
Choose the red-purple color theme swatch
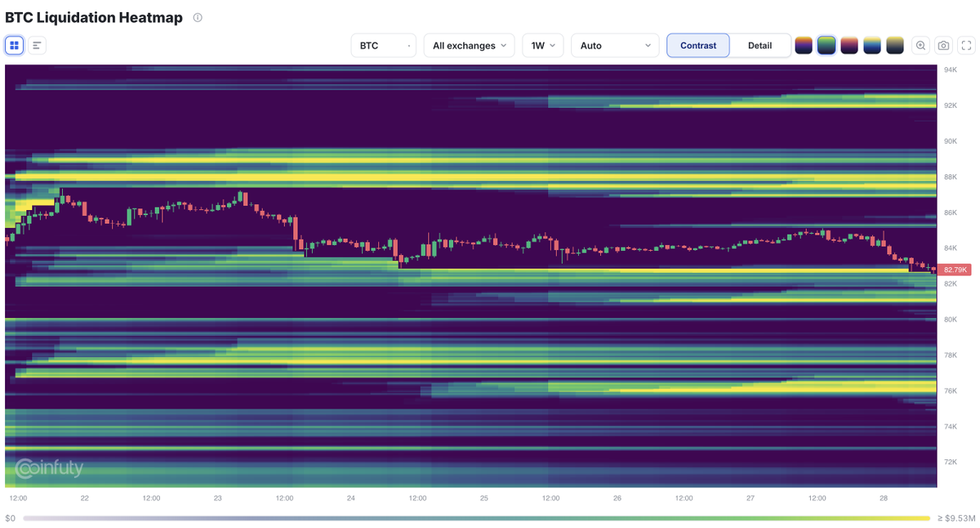pos(849,46)
